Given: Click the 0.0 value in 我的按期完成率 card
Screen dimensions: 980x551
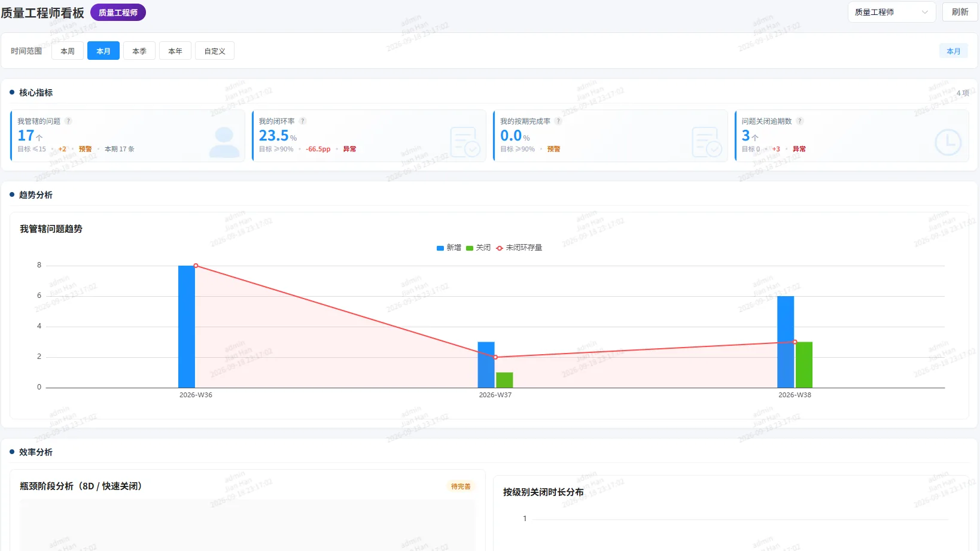Looking at the screenshot, I should (511, 136).
